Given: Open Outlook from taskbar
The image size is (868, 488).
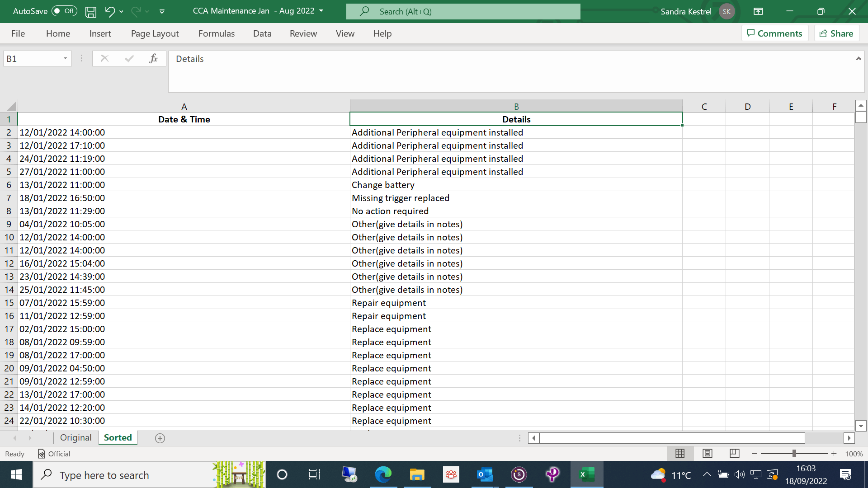Looking at the screenshot, I should click(485, 474).
